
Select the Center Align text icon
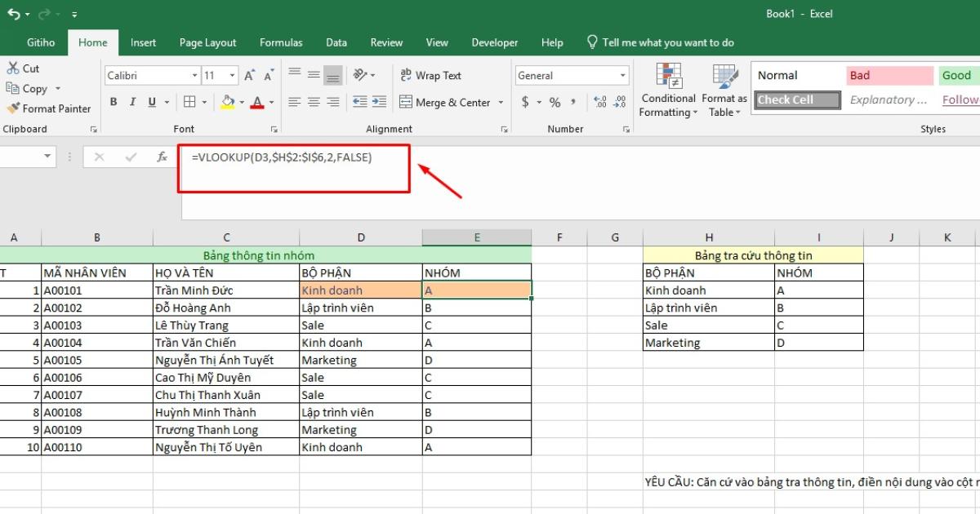point(314,102)
